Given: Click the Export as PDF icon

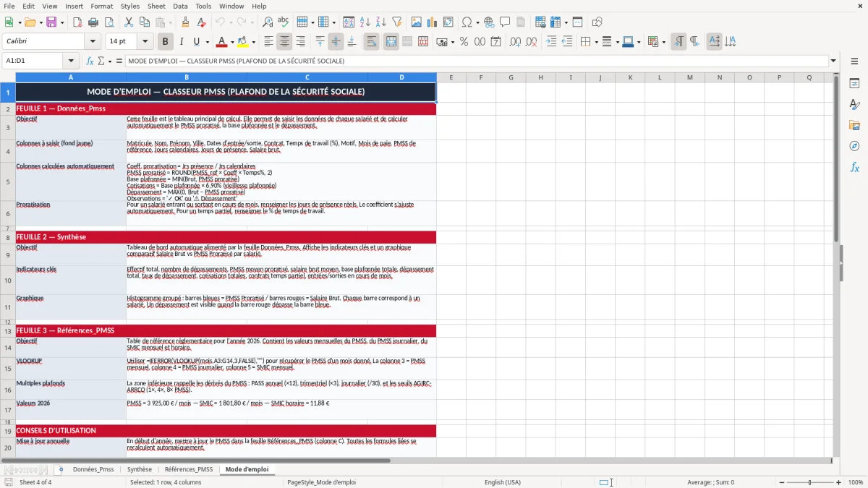Looking at the screenshot, I should tap(78, 22).
